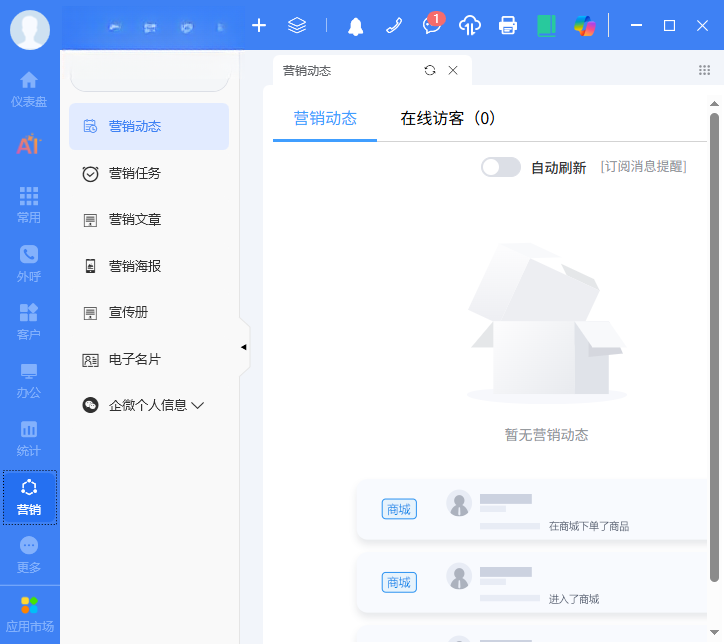Open the 外呼 outbound call section
724x644 pixels.
click(29, 264)
